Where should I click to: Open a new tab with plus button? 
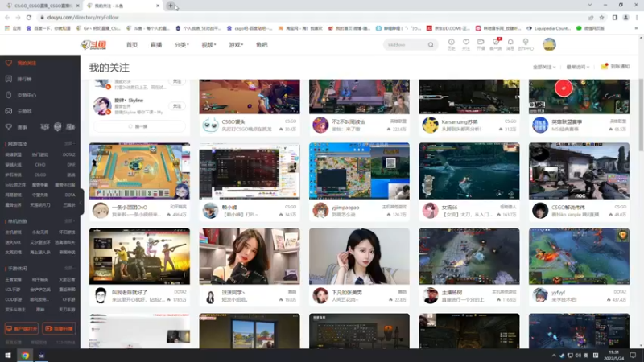[x=171, y=6]
